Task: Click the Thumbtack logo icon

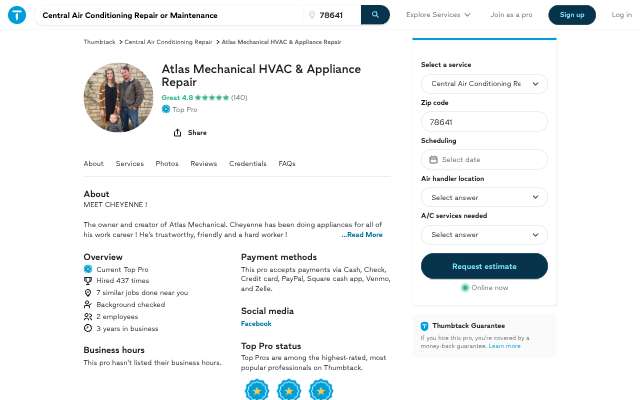Action: pyautogui.click(x=17, y=15)
